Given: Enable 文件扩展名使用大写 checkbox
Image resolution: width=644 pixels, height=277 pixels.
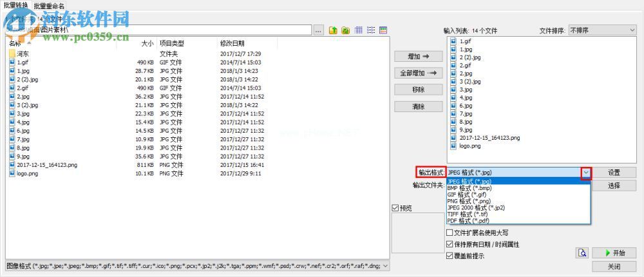Looking at the screenshot, I should (450, 233).
